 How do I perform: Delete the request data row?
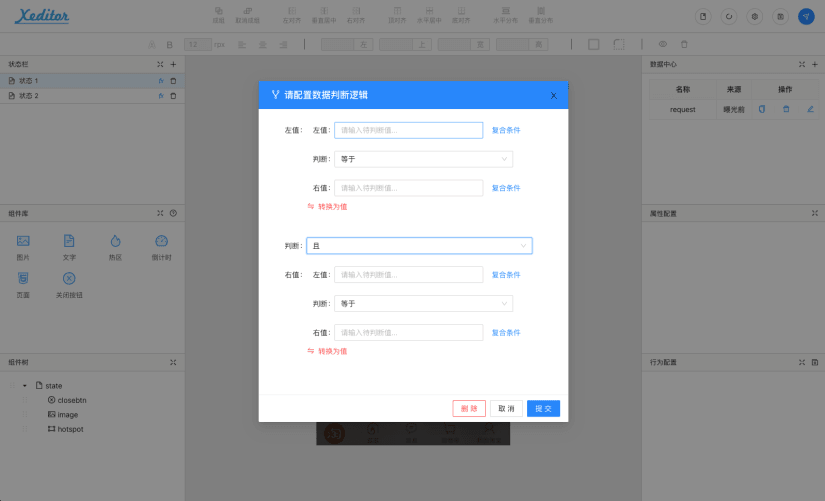coord(786,109)
